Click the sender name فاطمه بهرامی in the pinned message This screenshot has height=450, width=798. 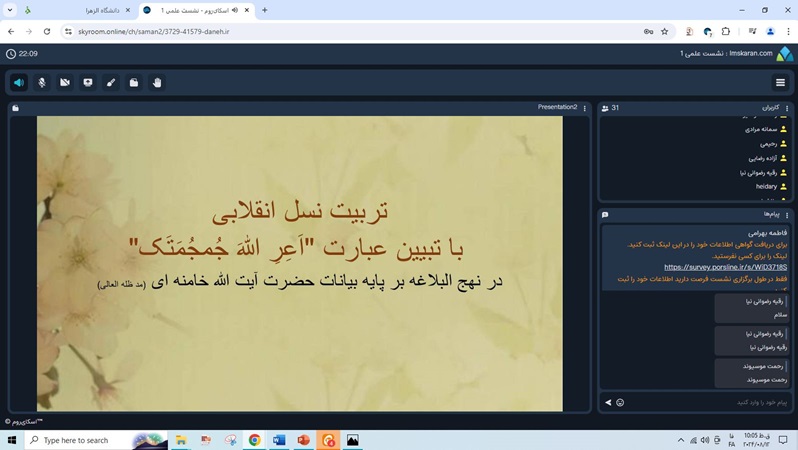coord(767,233)
